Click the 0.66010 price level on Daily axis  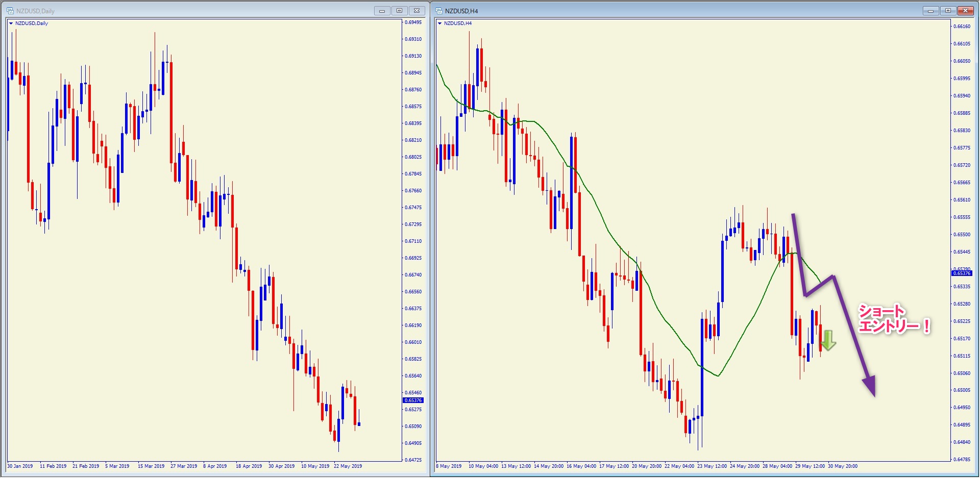pyautogui.click(x=413, y=342)
